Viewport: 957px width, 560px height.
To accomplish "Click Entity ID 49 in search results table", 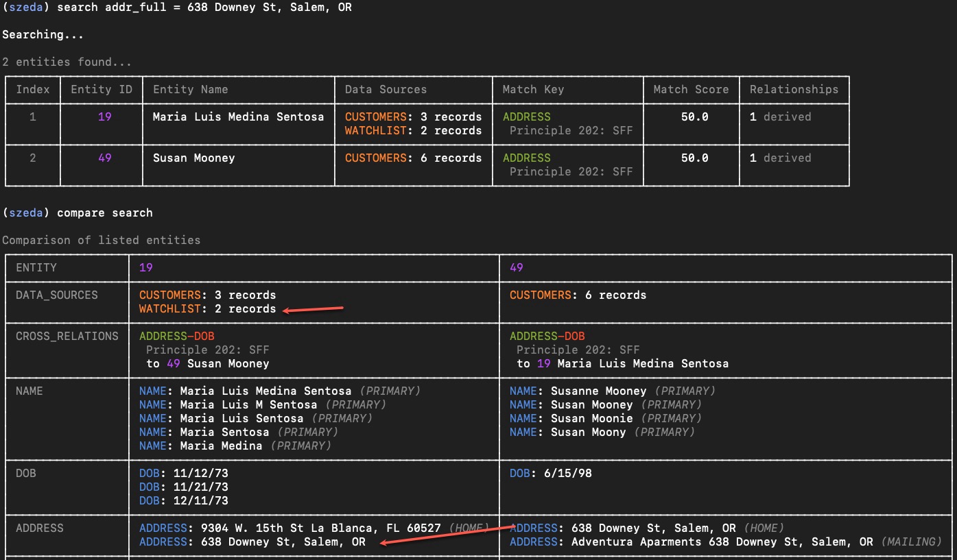I will [x=104, y=158].
